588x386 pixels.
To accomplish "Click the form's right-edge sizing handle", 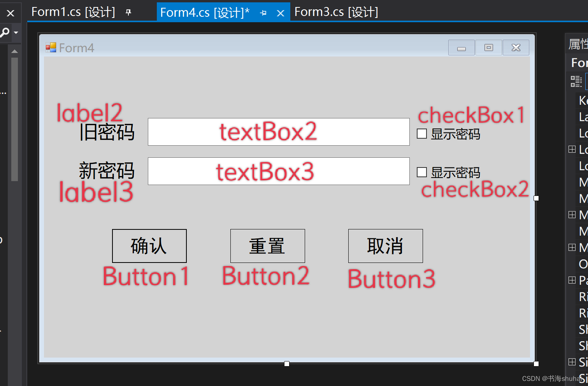I will (536, 198).
